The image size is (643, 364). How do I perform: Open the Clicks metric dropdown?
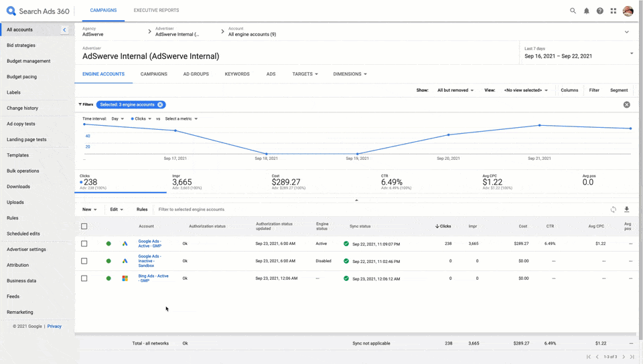click(x=141, y=118)
